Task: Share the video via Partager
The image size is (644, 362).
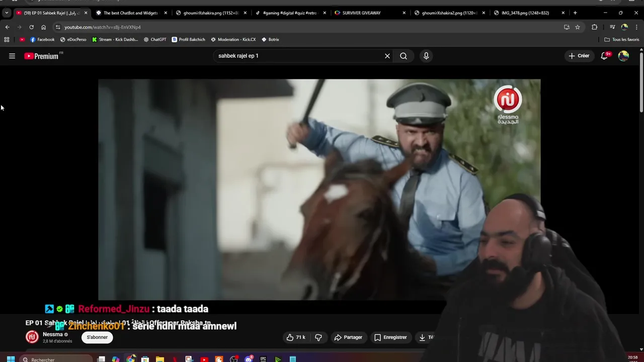Action: [x=348, y=337]
